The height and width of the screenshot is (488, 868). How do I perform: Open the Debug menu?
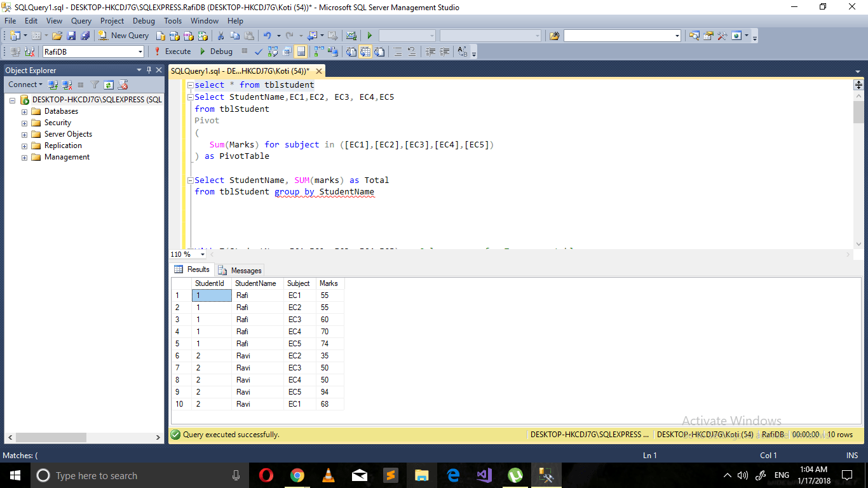point(144,21)
